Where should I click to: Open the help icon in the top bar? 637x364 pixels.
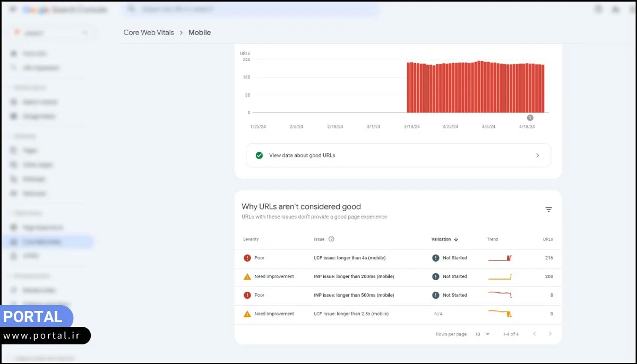coord(598,10)
